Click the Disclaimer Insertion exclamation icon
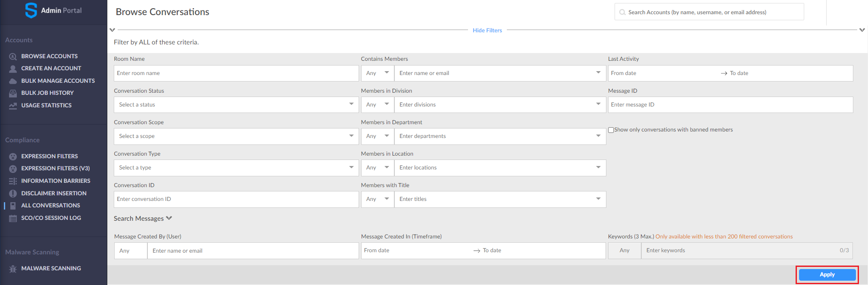The image size is (868, 285). (13, 194)
